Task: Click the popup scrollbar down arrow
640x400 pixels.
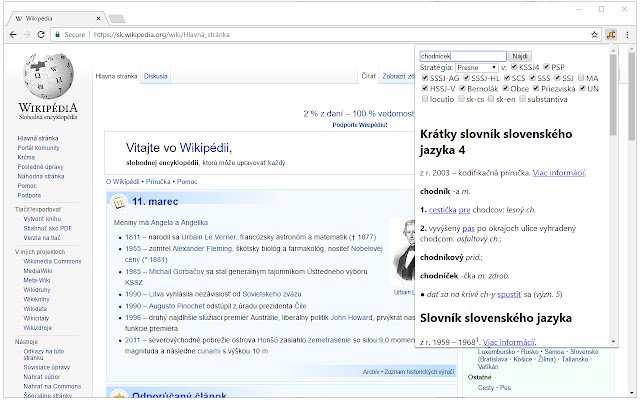Action: (x=613, y=342)
